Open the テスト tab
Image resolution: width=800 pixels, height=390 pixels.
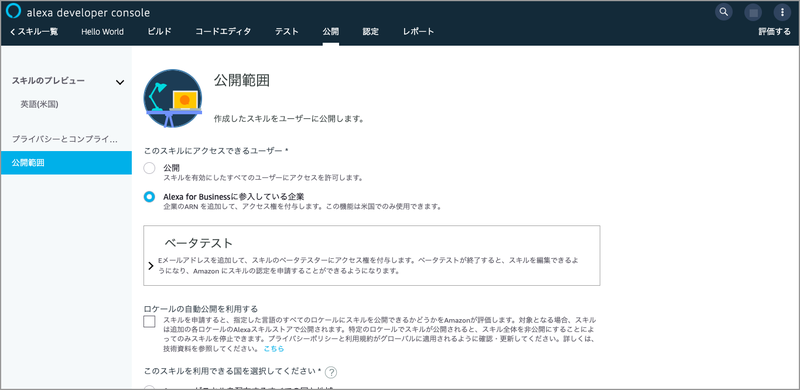[287, 32]
